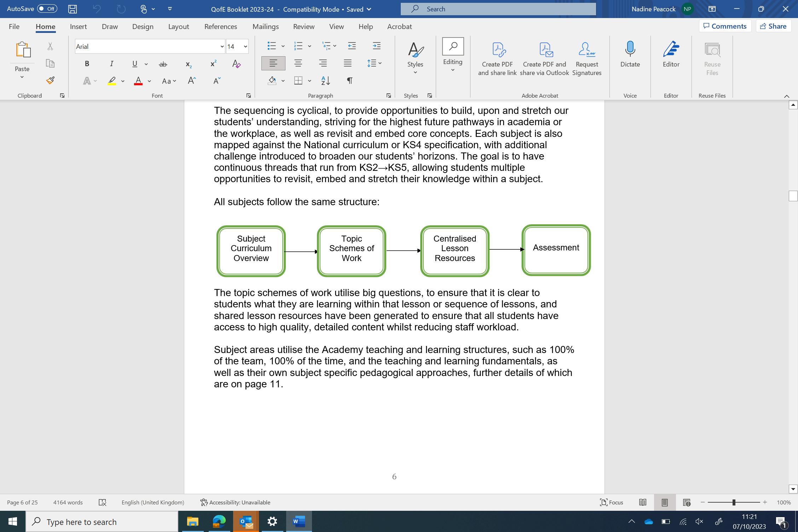
Task: Open the Comments pane button
Action: pyautogui.click(x=725, y=26)
